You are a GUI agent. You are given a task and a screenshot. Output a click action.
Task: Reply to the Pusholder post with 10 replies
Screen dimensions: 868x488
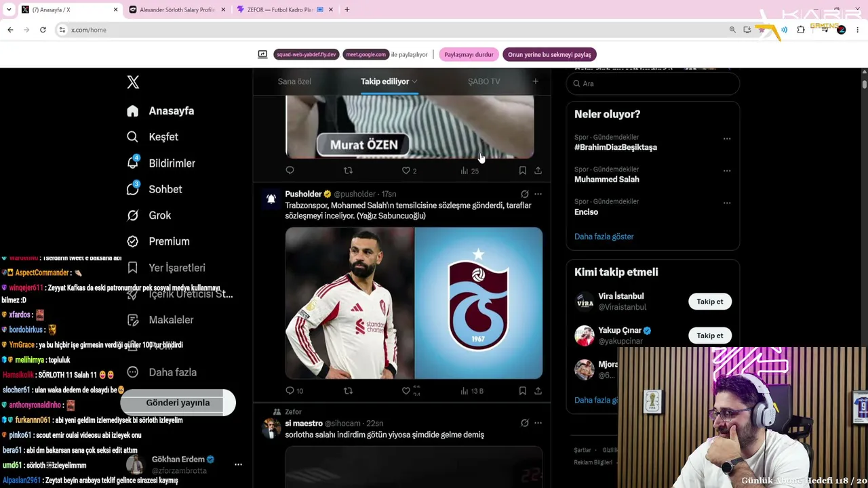294,391
